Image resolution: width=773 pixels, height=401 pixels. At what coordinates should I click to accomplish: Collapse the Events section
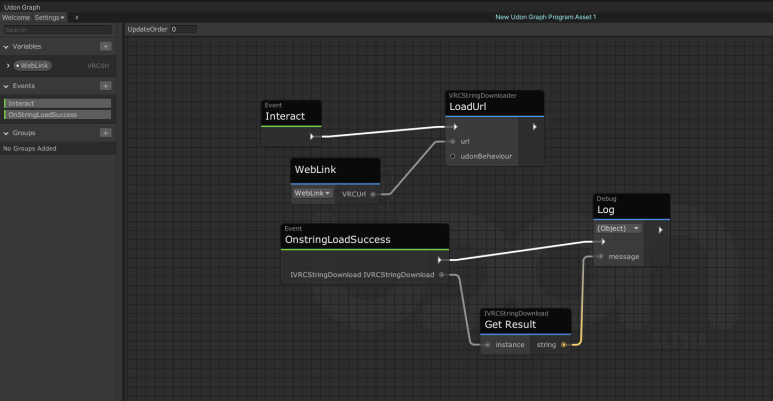tap(6, 86)
